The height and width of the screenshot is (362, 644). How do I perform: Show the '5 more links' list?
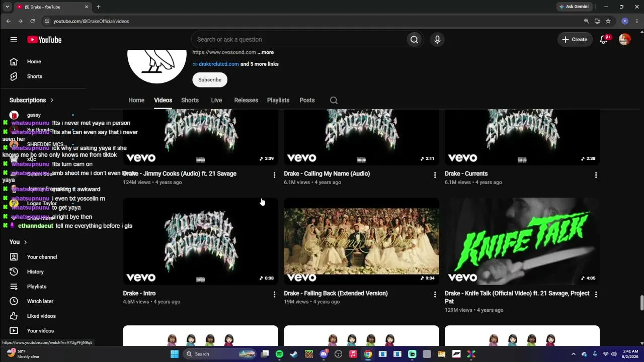click(x=260, y=64)
